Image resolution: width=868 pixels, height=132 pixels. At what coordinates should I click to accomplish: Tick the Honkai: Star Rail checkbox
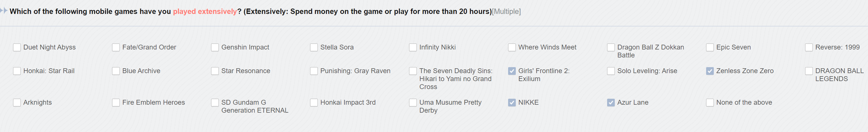point(17,71)
